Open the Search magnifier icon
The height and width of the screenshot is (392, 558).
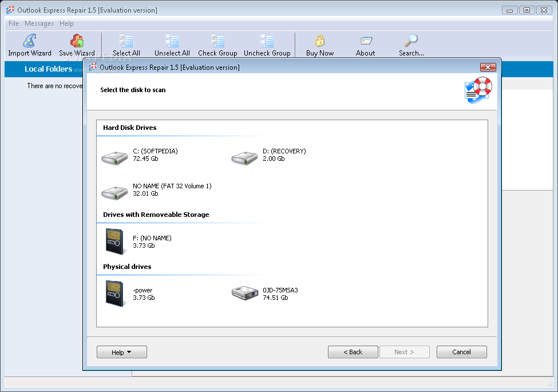pyautogui.click(x=411, y=41)
